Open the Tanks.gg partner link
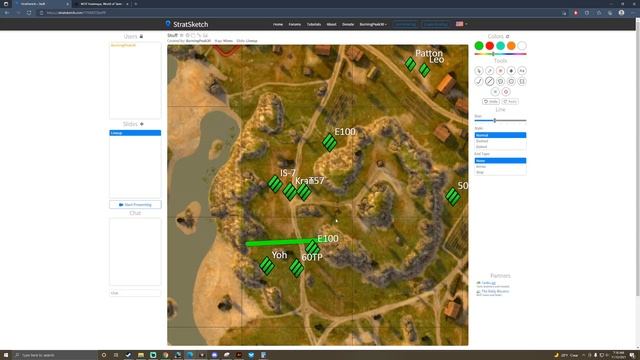Viewport: 640px width, 360px height. (489, 283)
